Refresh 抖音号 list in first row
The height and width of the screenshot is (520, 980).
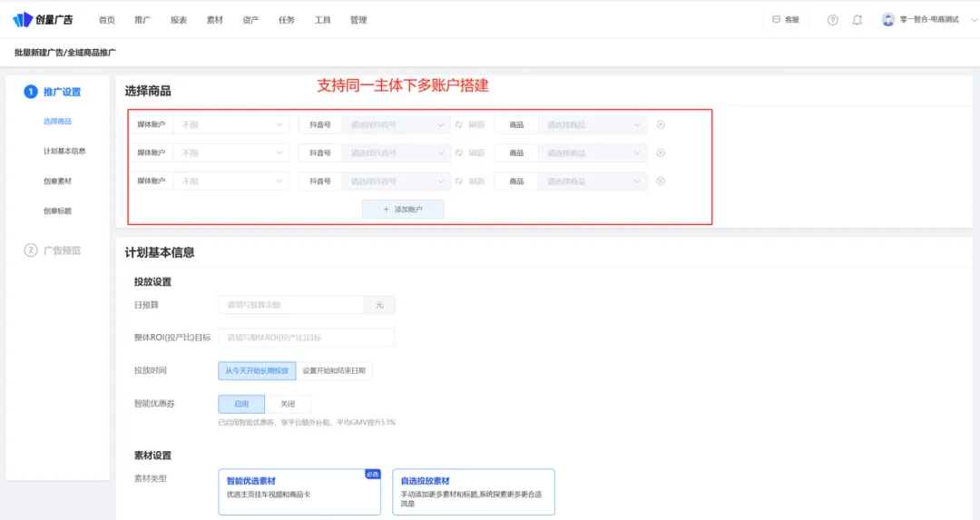click(x=470, y=125)
